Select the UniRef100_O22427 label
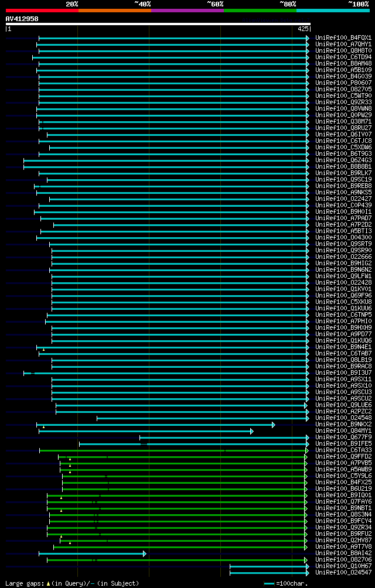 click(343, 199)
